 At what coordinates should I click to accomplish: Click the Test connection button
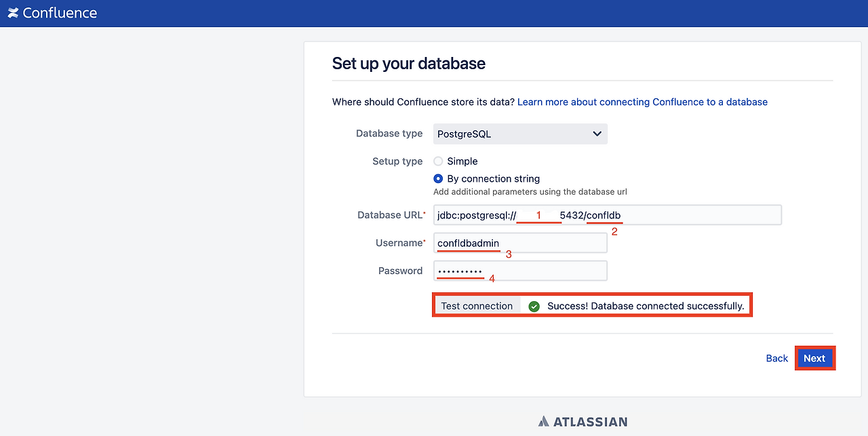(477, 306)
